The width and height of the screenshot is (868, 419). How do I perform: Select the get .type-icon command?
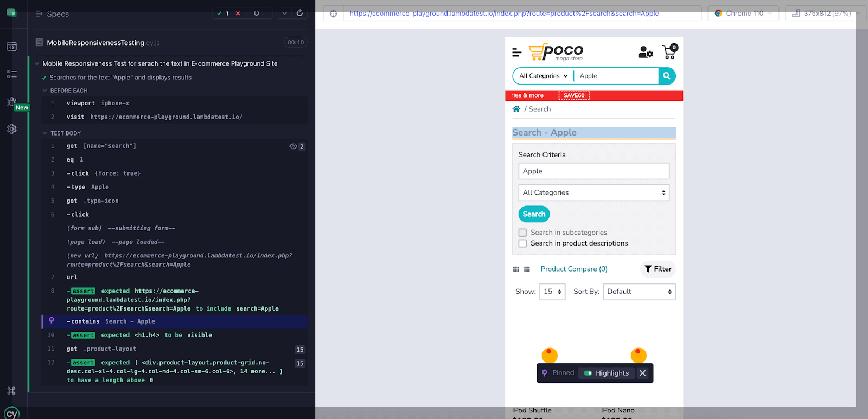175,201
